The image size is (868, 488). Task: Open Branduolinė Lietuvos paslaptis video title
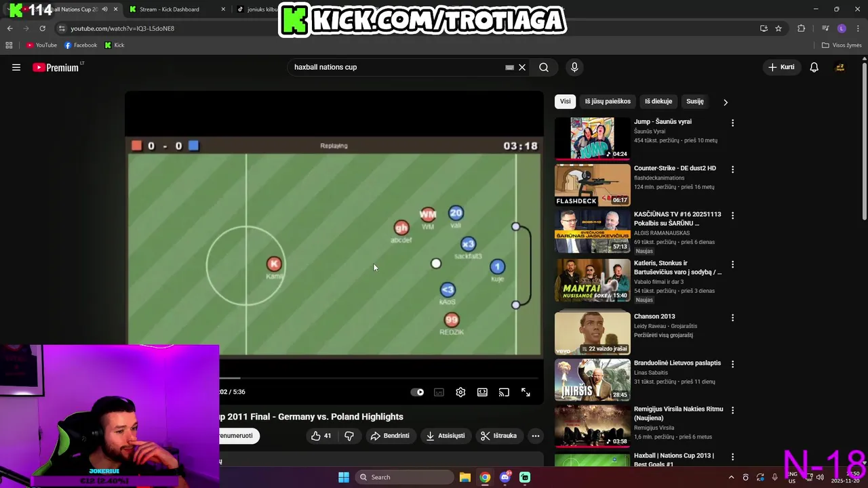click(x=677, y=363)
